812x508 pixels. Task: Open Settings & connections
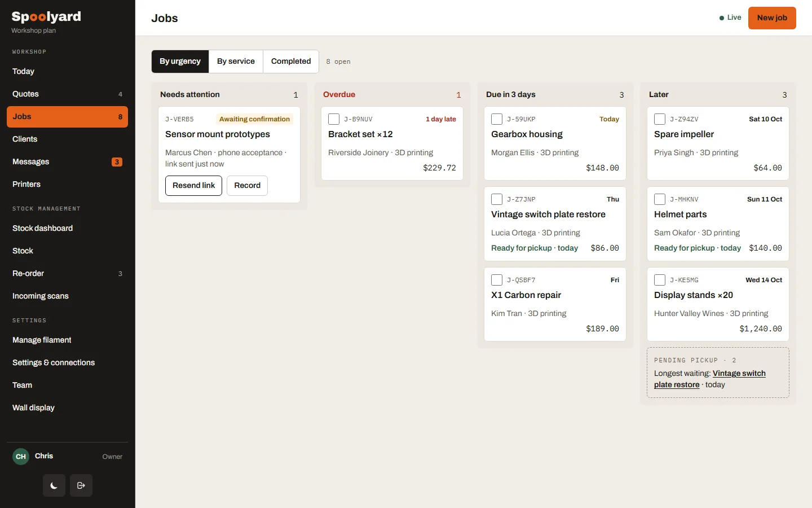[x=67, y=363]
